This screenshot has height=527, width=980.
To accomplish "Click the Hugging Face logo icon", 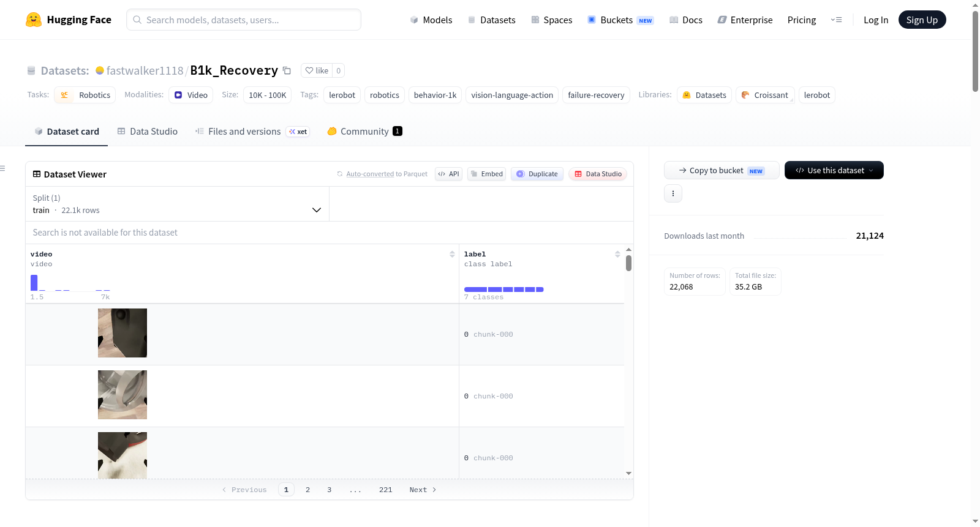I will [x=34, y=20].
